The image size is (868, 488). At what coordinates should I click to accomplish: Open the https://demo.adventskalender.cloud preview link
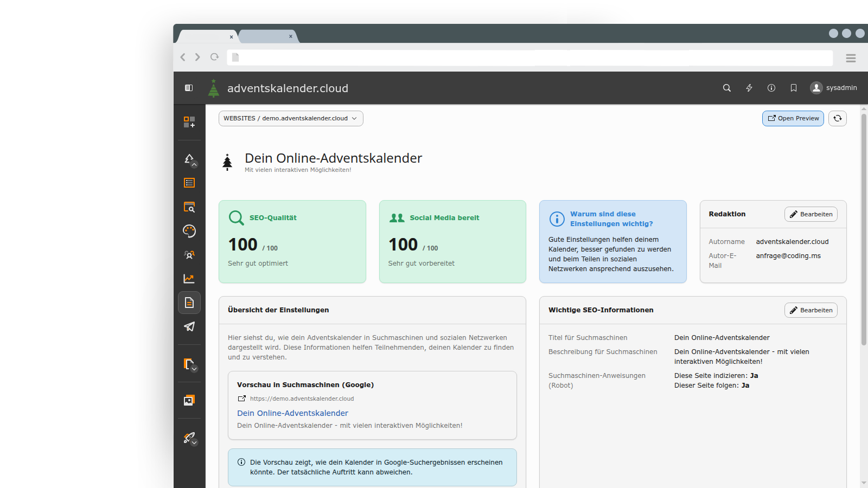(302, 399)
